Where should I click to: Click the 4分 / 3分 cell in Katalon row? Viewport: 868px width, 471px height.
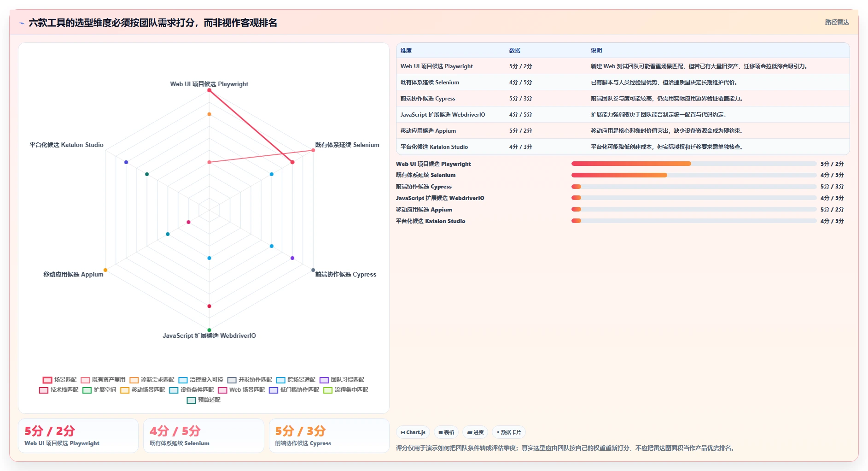point(520,147)
